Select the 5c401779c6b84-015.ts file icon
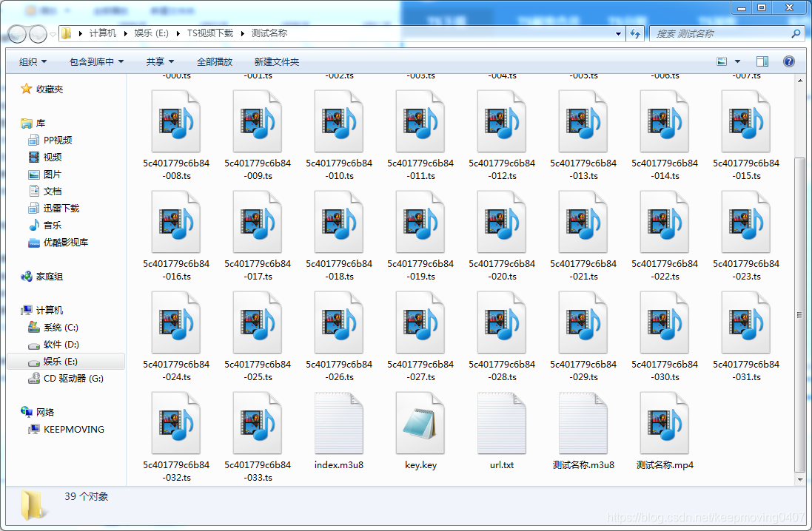This screenshot has height=531, width=812. point(745,121)
